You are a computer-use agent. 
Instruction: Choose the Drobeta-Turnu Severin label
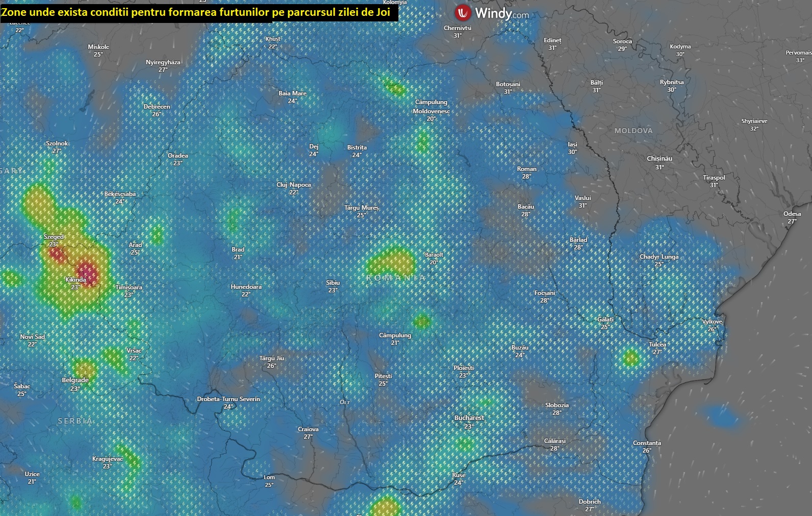229,399
